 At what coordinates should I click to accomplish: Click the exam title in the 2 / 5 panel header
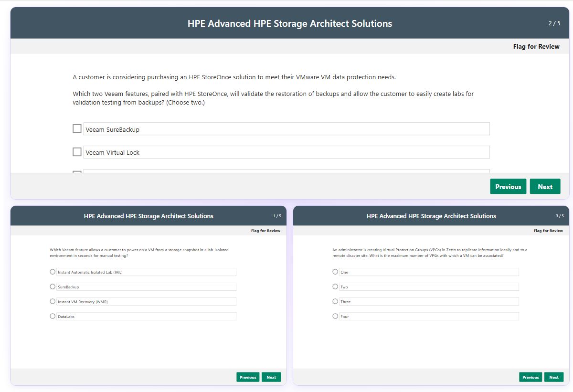[x=290, y=23]
